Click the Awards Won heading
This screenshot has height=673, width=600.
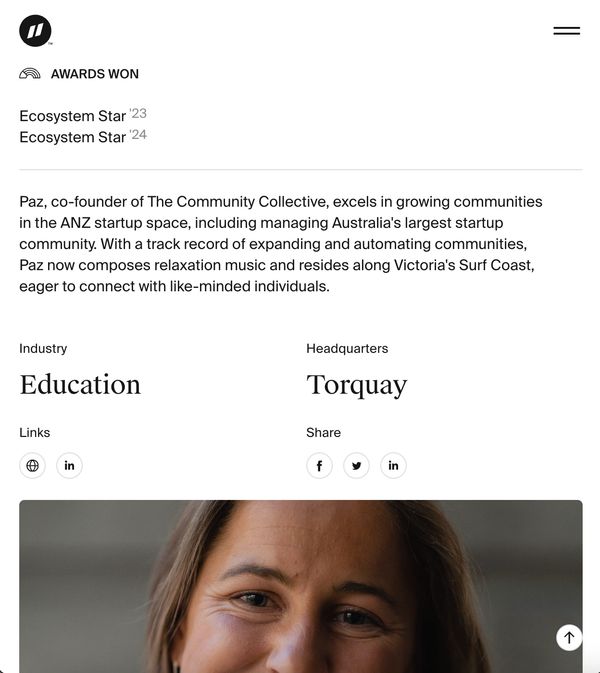pos(95,74)
